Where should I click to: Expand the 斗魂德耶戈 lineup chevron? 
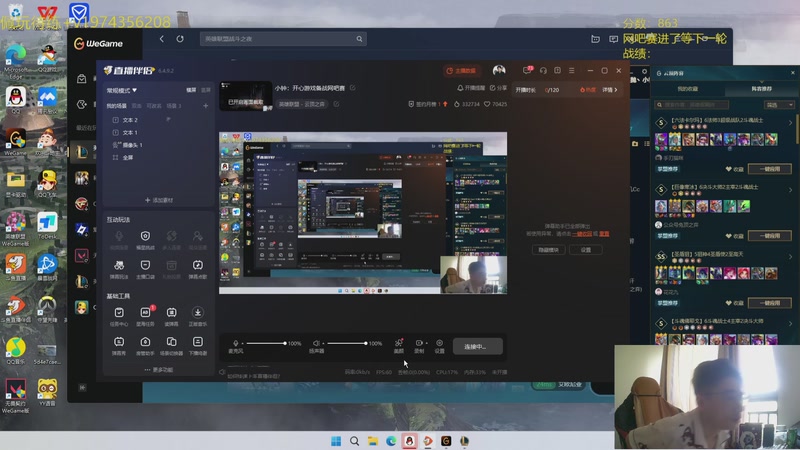(x=790, y=323)
